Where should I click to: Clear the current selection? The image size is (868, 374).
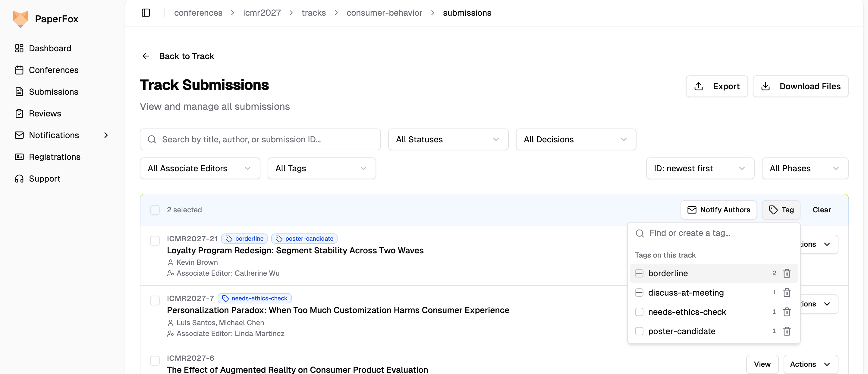pos(822,210)
